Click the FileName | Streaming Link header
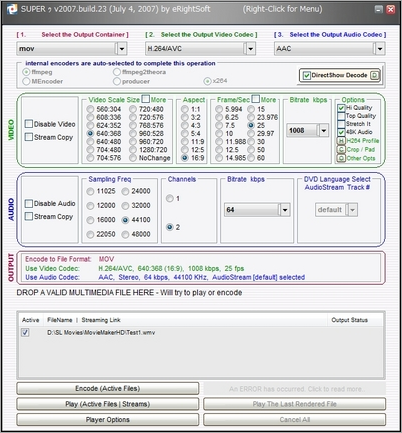Image resolution: width=402 pixels, height=433 pixels. pos(84,320)
